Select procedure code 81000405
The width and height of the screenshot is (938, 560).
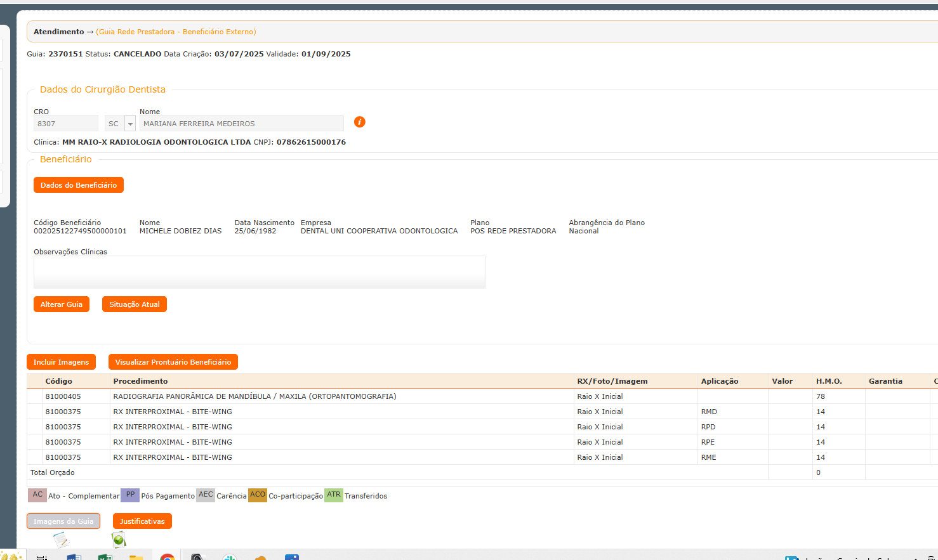click(x=63, y=396)
